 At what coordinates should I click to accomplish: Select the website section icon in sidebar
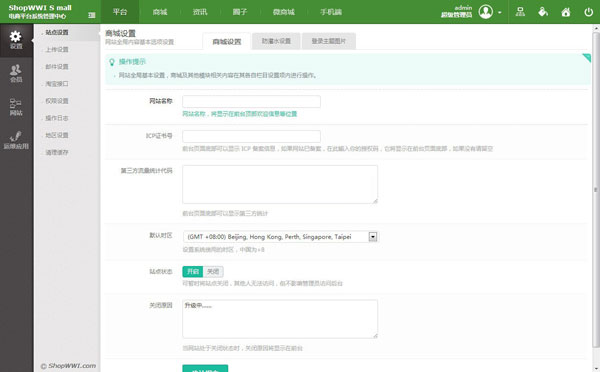[x=16, y=107]
